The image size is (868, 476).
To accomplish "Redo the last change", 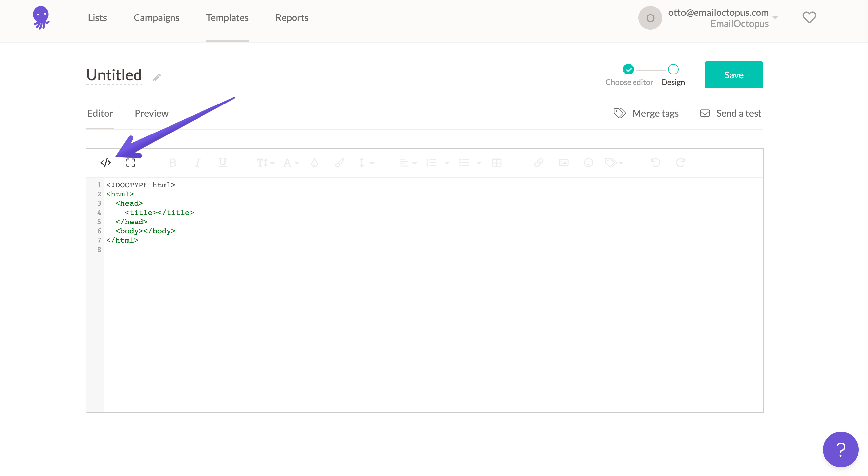I will 680,163.
